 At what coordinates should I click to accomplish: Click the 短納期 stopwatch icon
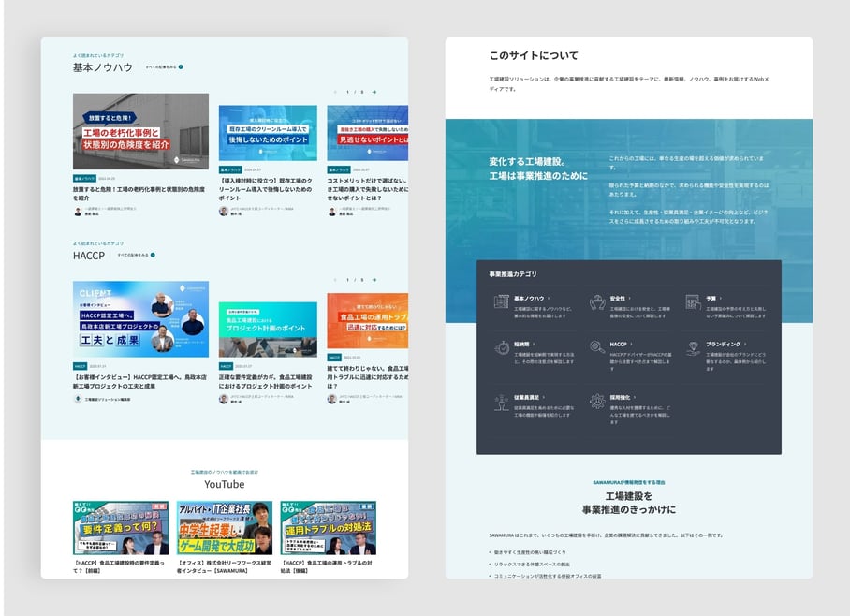pos(502,347)
